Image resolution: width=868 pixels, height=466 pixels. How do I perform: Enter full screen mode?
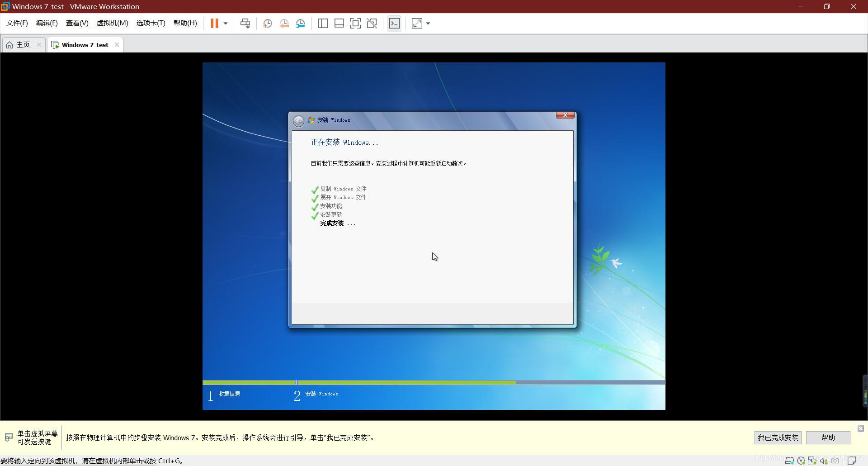355,23
